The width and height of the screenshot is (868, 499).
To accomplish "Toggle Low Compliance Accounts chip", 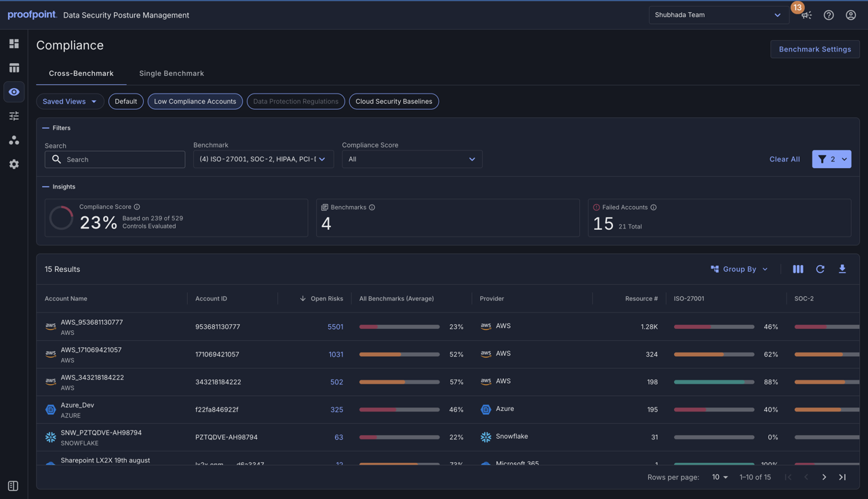I will [x=195, y=102].
